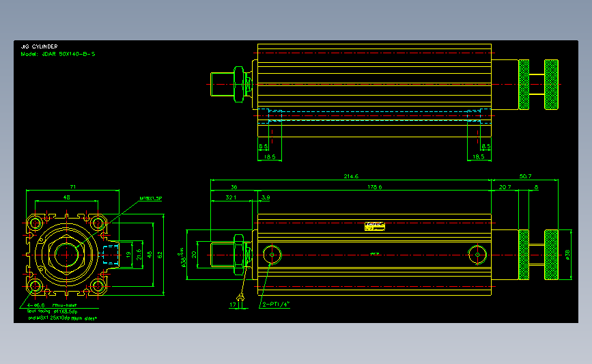Viewport: 592px width, 364px height.
Task: Click the 178.6 body length dimension
Action: (x=375, y=187)
